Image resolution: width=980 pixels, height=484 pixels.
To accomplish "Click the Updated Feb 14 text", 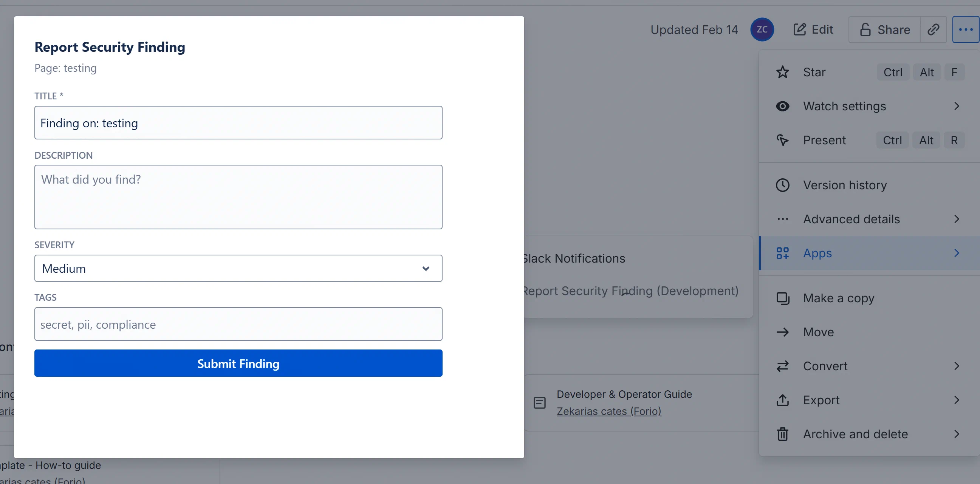I will (694, 29).
